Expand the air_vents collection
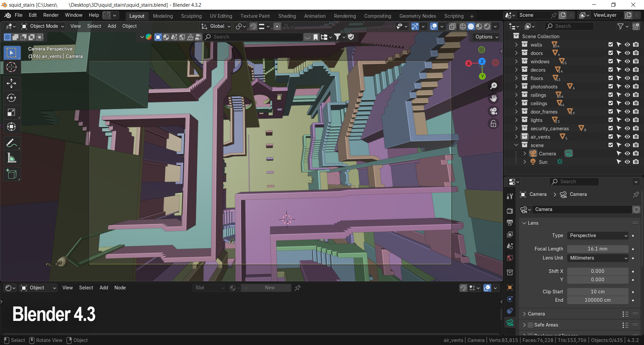 [516, 137]
